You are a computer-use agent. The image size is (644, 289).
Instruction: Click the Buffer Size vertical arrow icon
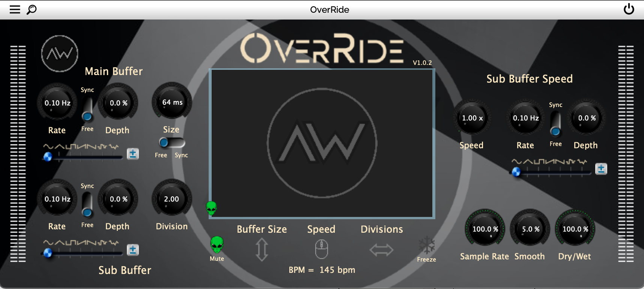point(262,250)
